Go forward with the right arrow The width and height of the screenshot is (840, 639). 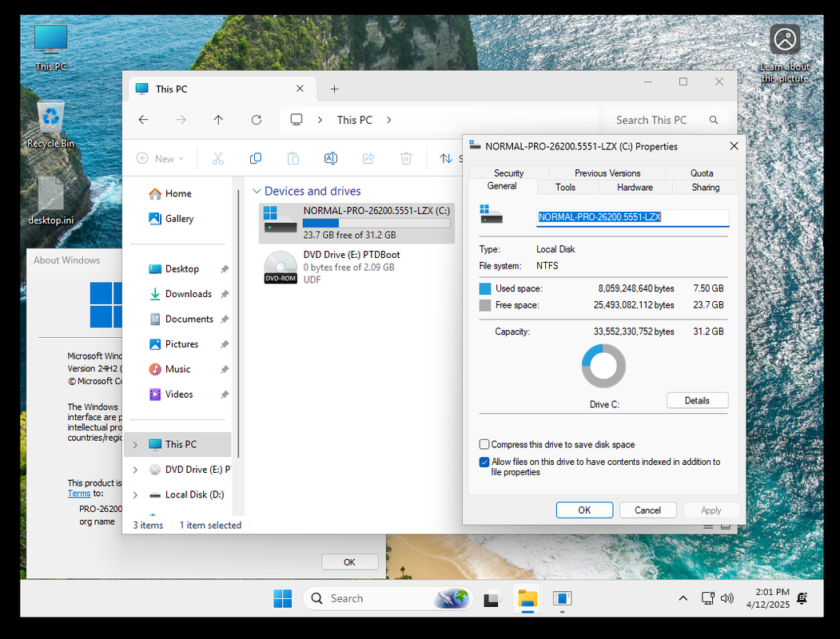(x=181, y=120)
